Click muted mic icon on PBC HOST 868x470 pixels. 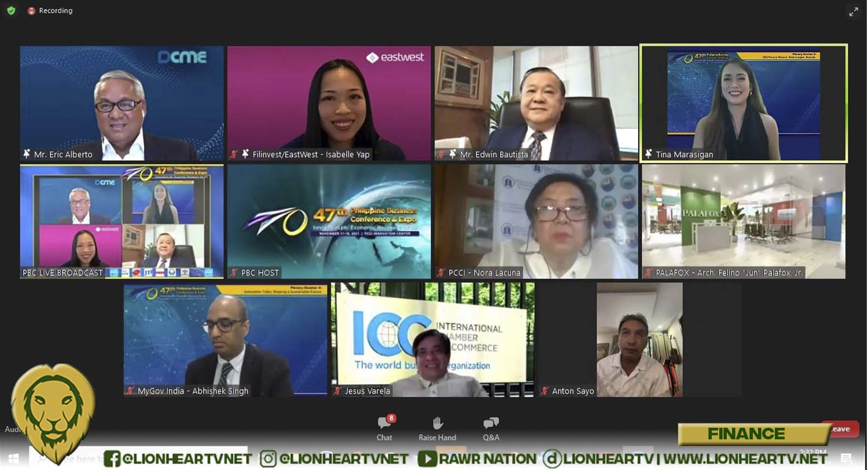pyautogui.click(x=234, y=272)
